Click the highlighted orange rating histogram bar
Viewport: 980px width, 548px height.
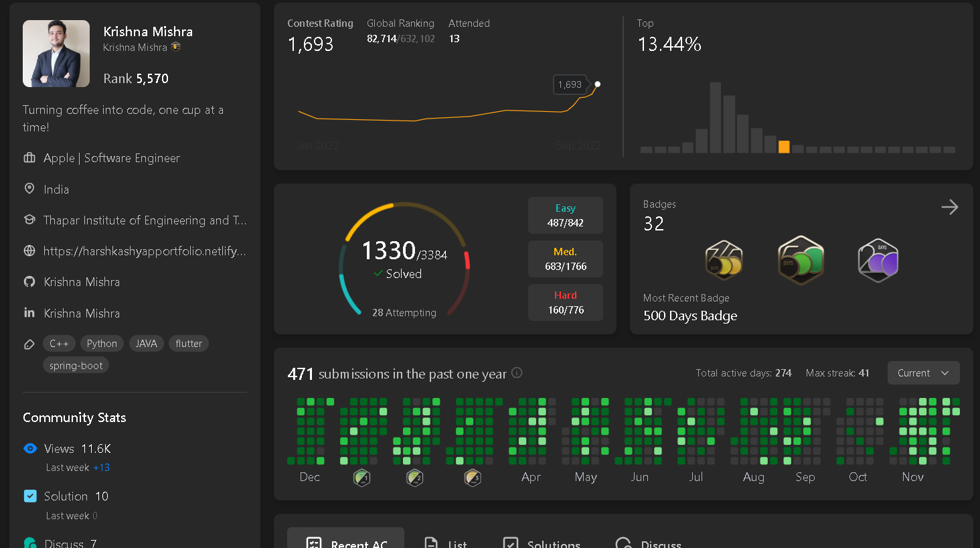tap(784, 147)
